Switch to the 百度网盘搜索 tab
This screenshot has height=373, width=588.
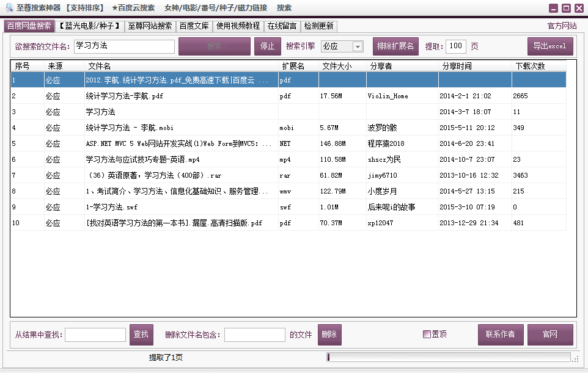pyautogui.click(x=29, y=26)
